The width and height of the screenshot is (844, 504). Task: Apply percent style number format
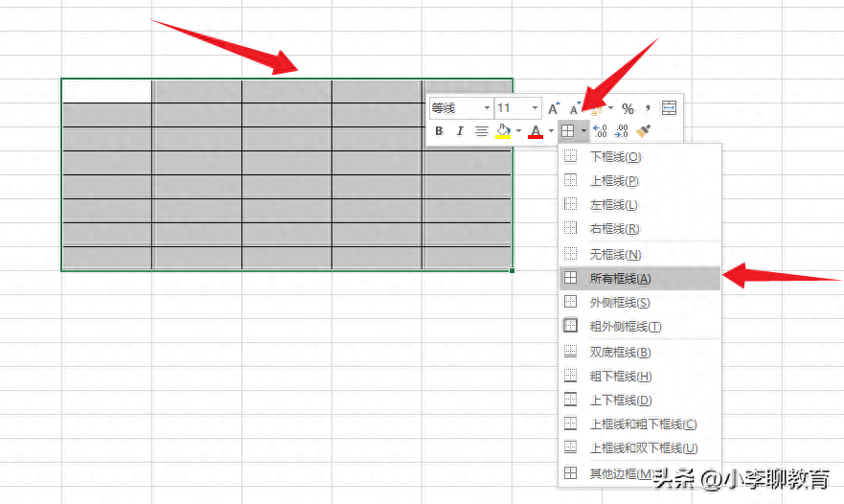(627, 109)
